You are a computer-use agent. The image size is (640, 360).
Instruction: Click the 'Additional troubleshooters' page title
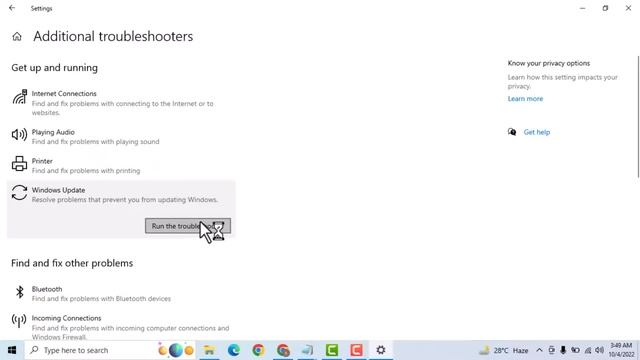[113, 36]
